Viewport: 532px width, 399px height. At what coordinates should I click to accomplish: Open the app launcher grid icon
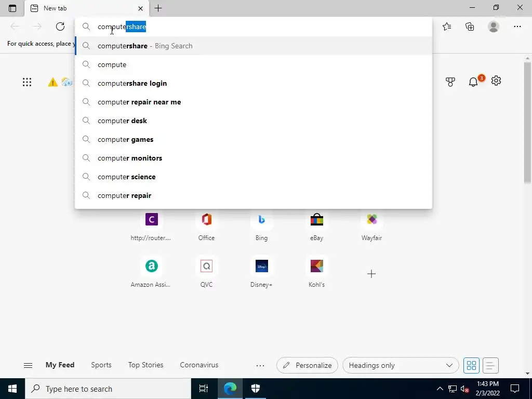click(x=27, y=82)
